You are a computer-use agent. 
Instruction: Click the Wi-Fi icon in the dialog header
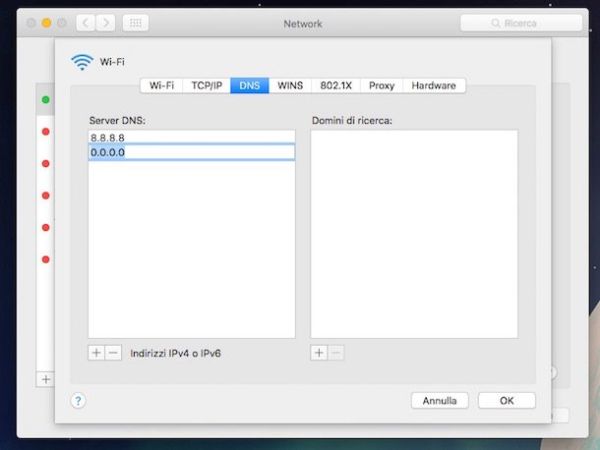82,62
